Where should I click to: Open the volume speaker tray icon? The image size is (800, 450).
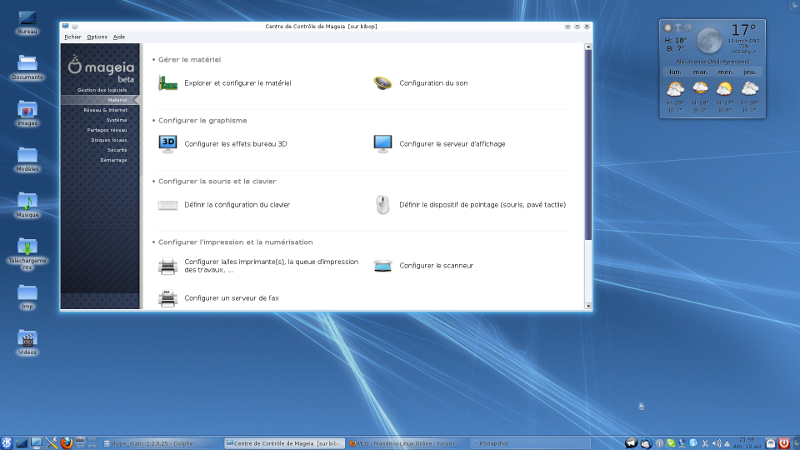716,443
